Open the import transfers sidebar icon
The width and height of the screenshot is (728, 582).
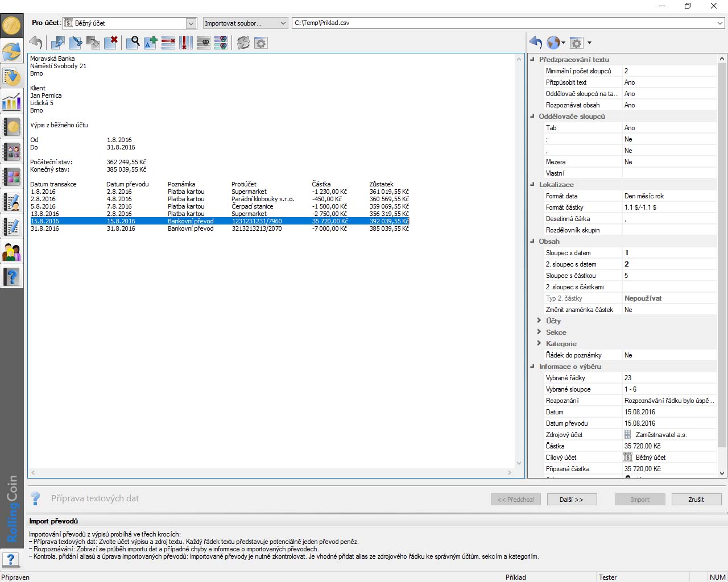click(11, 77)
